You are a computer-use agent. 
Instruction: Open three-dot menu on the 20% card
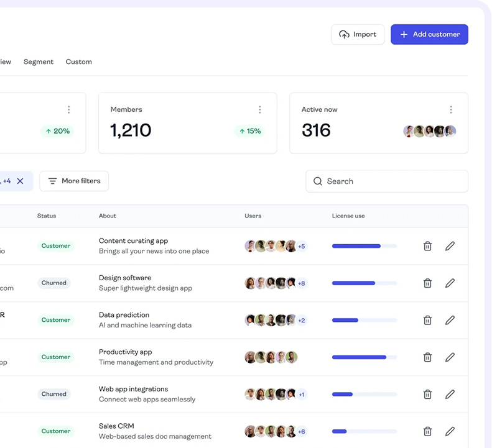68,109
